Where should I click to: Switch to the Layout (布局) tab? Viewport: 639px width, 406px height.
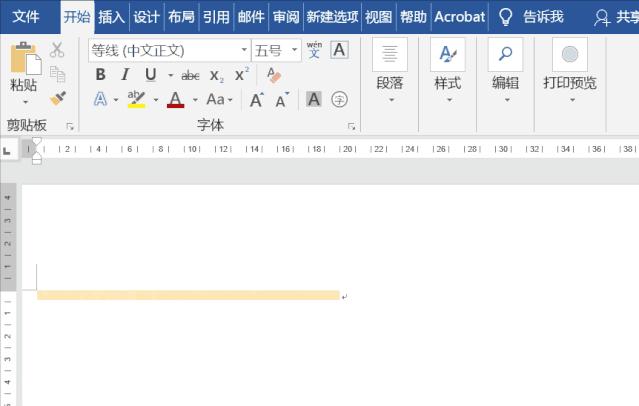point(181,17)
